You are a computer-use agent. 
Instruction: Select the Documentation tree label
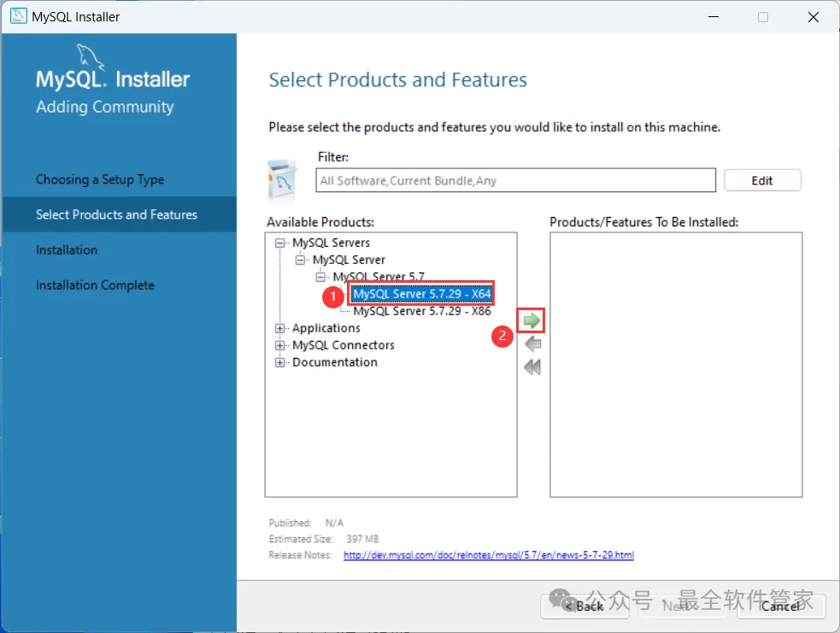coord(334,362)
